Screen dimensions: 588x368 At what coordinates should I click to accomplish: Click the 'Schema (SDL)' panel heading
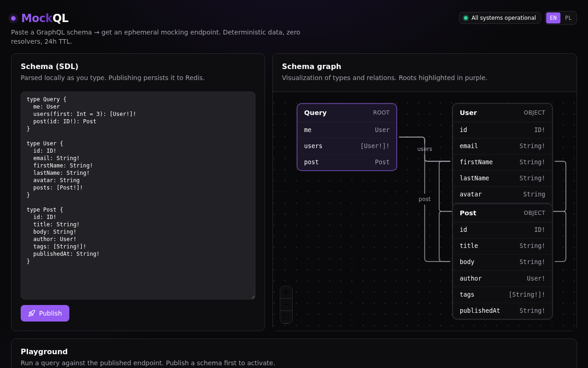pos(50,66)
